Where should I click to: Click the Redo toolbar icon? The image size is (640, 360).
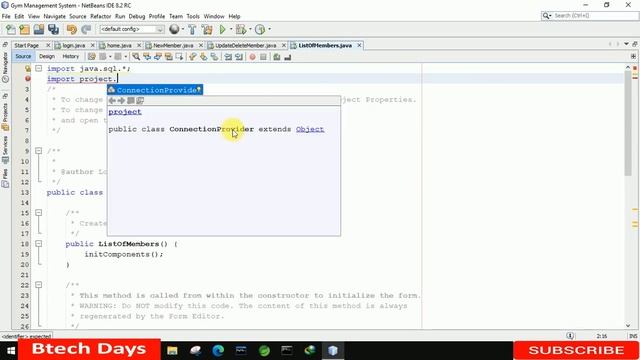click(86, 29)
